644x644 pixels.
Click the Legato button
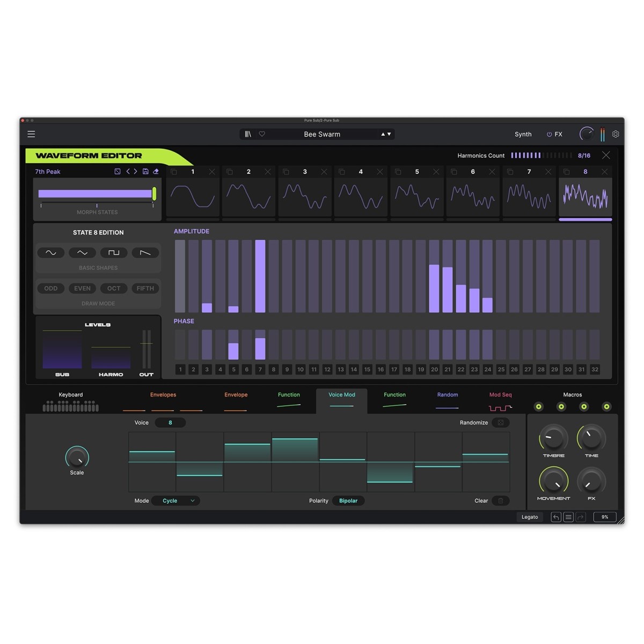[x=530, y=517]
